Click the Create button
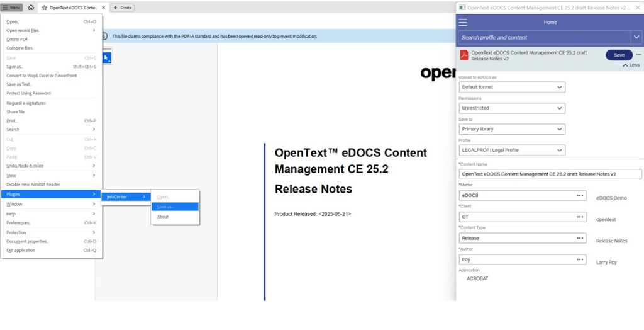This screenshot has width=644, height=330. point(123,8)
